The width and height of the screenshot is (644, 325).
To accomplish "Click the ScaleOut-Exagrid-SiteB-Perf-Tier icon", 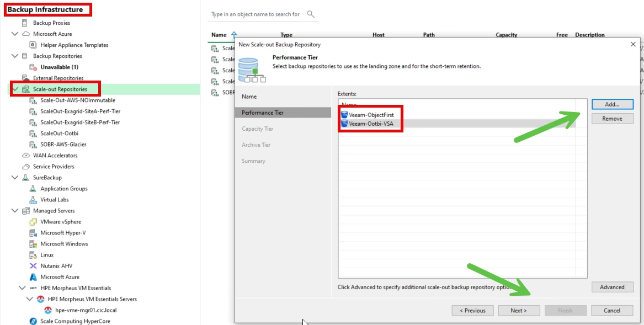I will (x=33, y=122).
